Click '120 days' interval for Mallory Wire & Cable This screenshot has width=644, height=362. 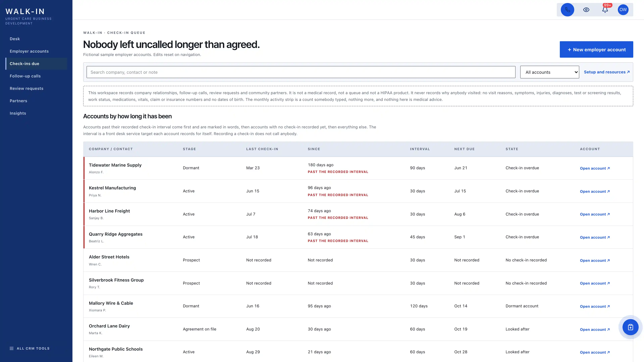click(419, 306)
